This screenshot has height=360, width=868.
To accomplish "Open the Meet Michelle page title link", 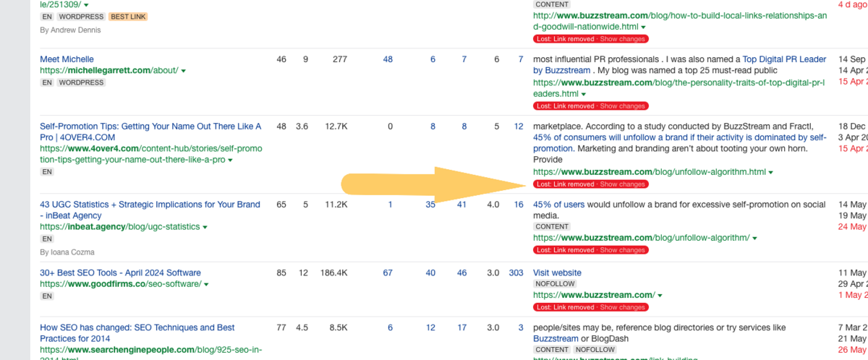I will tap(67, 59).
